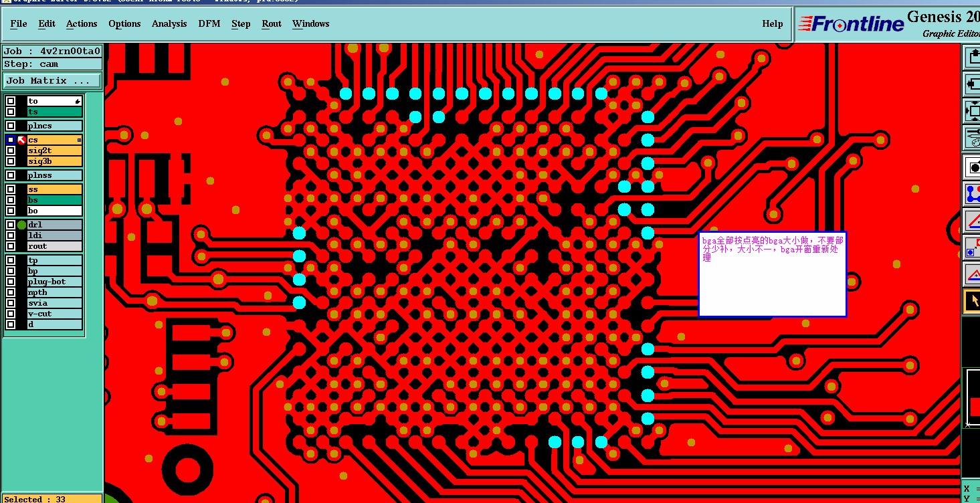
Task: Open the Edit menu
Action: (x=47, y=23)
